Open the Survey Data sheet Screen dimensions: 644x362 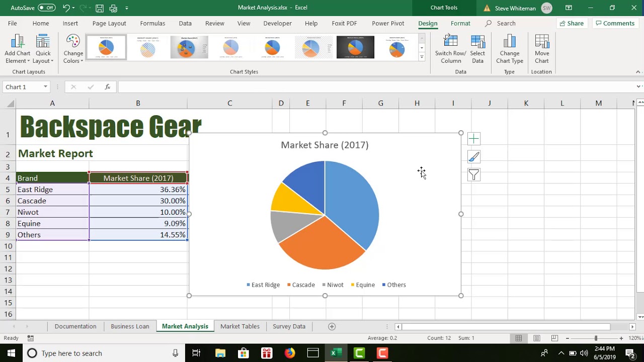point(289,326)
